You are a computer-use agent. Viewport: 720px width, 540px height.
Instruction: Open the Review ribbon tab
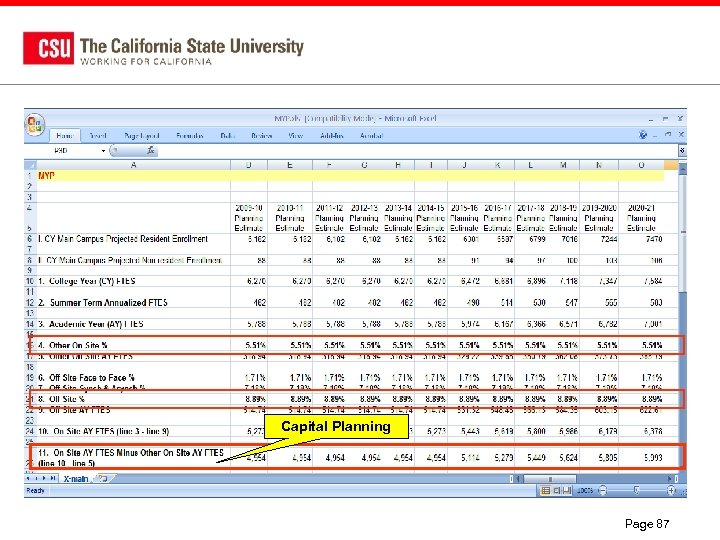(x=262, y=135)
